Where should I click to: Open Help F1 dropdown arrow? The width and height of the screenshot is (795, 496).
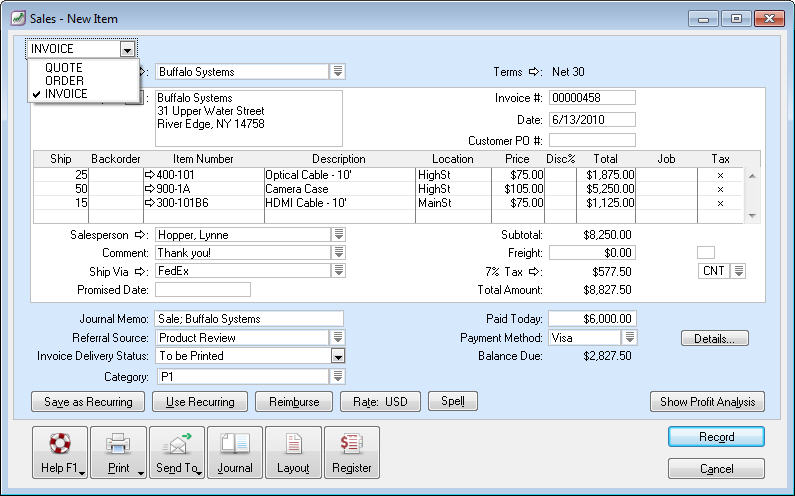tap(82, 473)
